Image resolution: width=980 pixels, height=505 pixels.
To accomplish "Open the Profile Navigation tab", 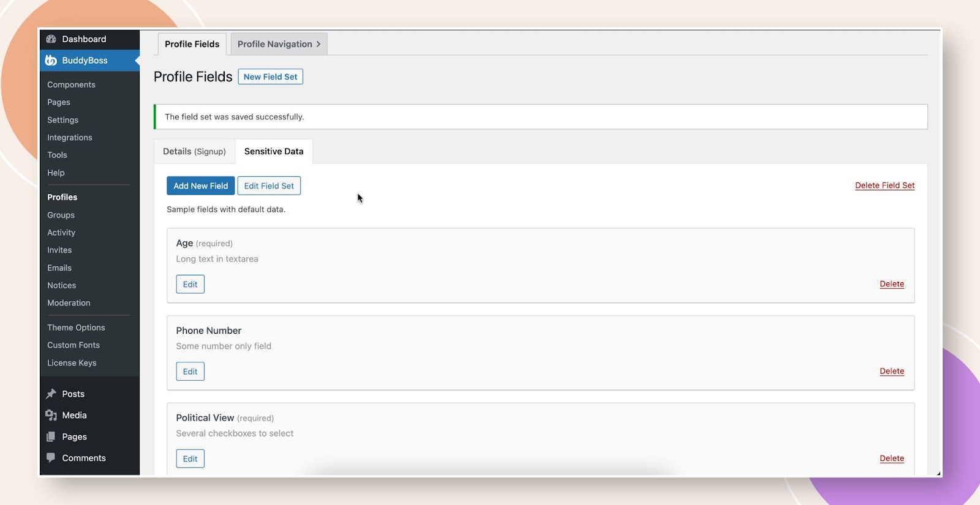I will point(279,44).
